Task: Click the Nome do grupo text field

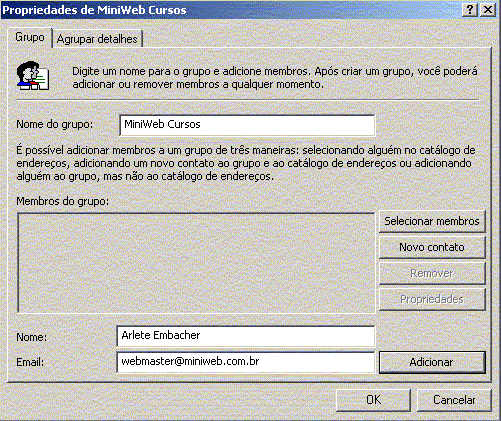Action: coord(247,125)
